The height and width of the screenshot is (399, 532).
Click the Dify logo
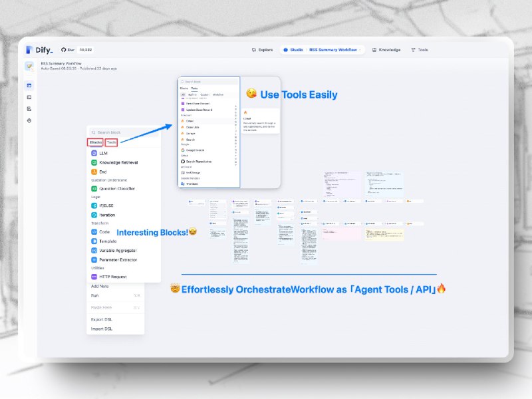pos(39,50)
